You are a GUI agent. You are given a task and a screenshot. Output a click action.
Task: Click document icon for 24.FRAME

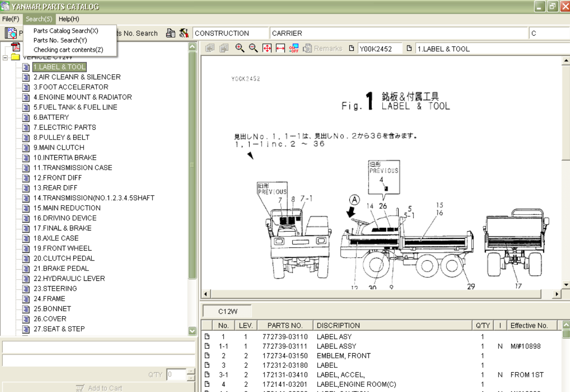pyautogui.click(x=26, y=299)
